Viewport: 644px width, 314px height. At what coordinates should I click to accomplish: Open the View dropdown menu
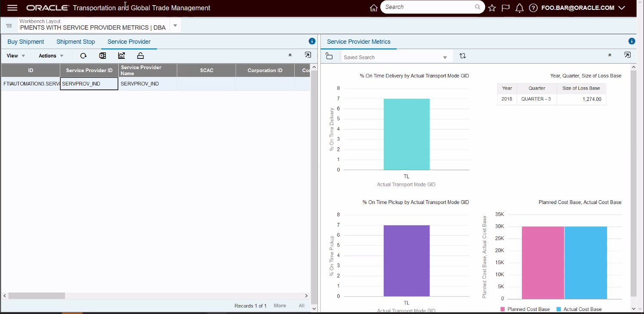tap(16, 56)
